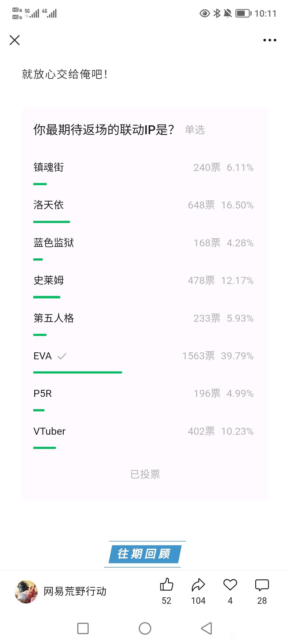Select the 蓝色监狱 poll option
Viewport: 290px width, 644px height.
pyautogui.click(x=143, y=248)
